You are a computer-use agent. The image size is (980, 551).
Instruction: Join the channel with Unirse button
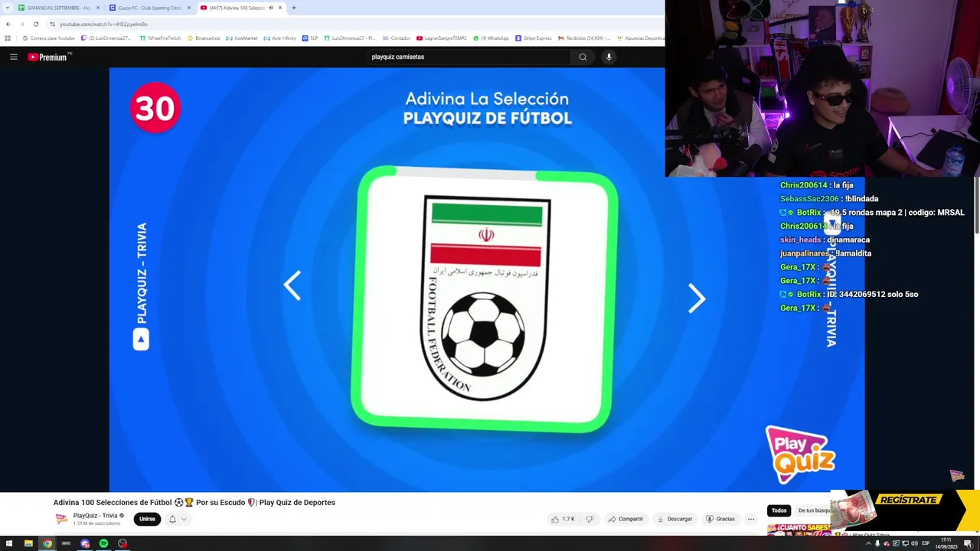[147, 519]
